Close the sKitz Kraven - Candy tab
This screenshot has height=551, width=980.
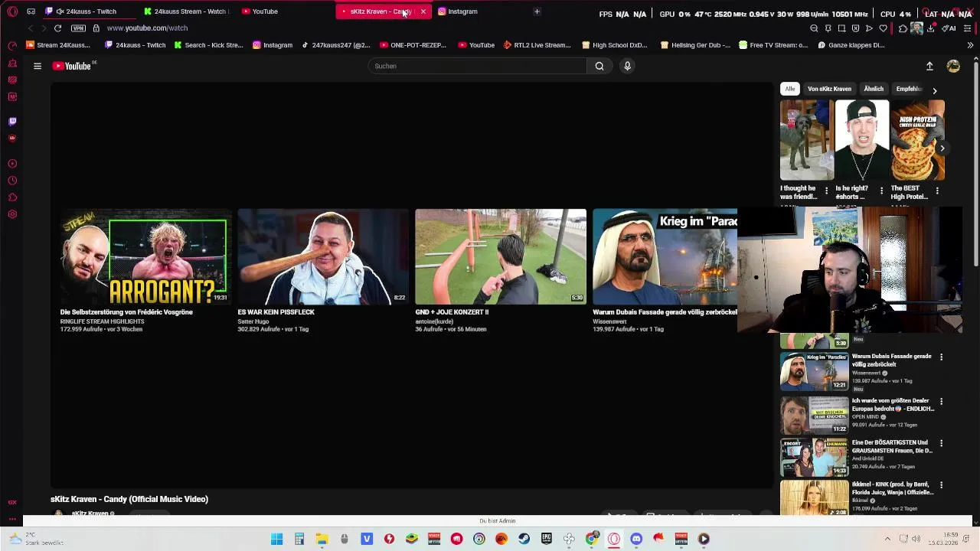[x=423, y=11]
